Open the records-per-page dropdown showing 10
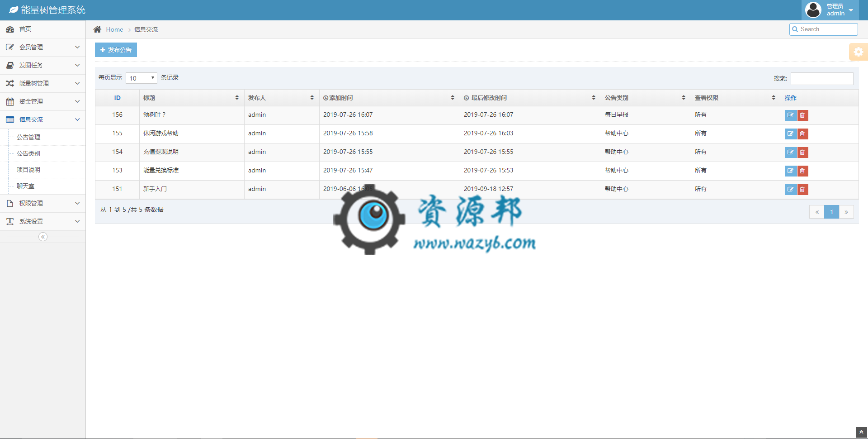The image size is (868, 439). pos(142,78)
